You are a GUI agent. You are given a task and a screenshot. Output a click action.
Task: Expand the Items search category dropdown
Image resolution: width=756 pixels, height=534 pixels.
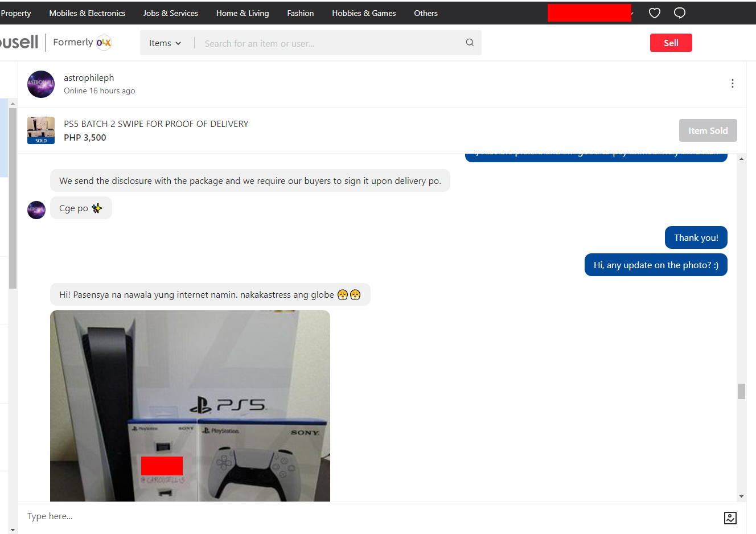[x=165, y=43]
